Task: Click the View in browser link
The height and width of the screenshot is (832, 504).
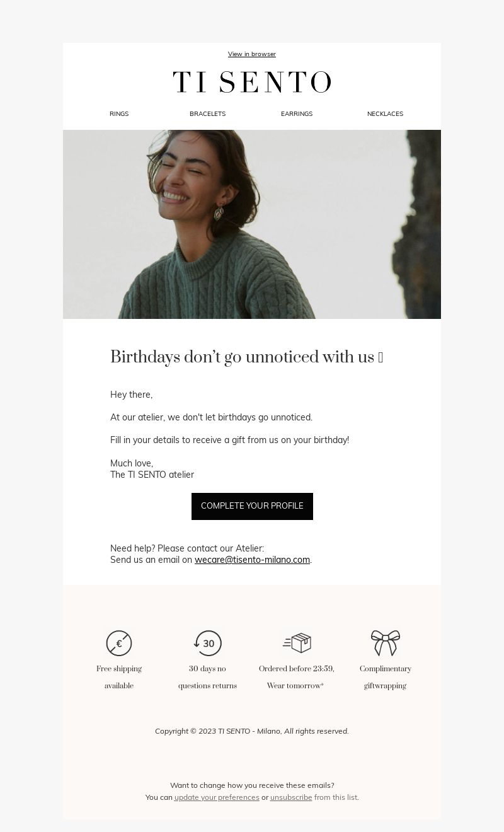Action: (252, 54)
